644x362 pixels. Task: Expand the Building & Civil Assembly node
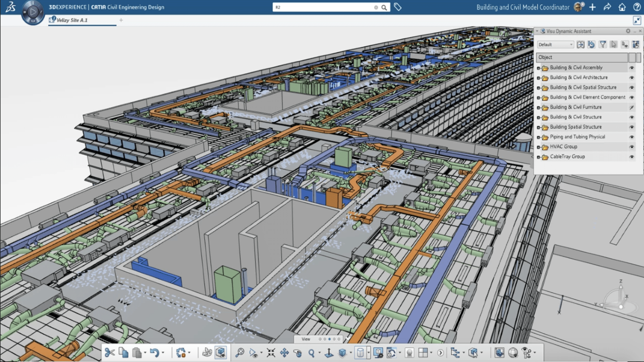tap(538, 68)
